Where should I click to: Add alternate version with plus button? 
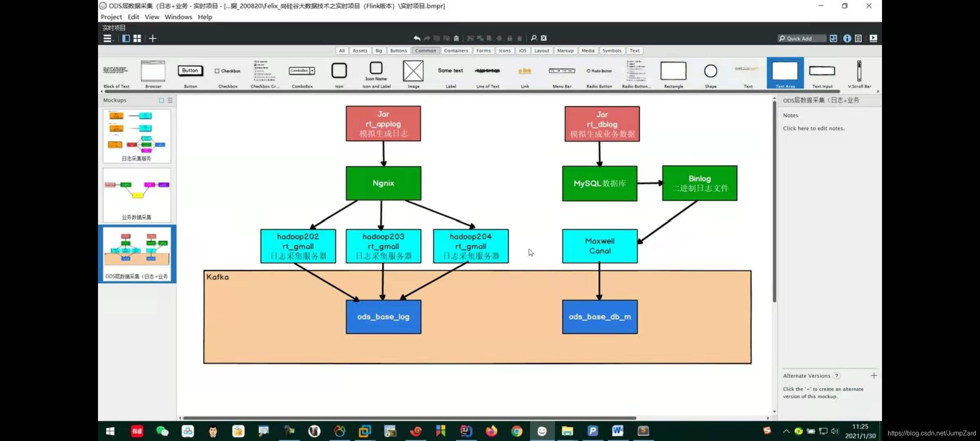874,376
